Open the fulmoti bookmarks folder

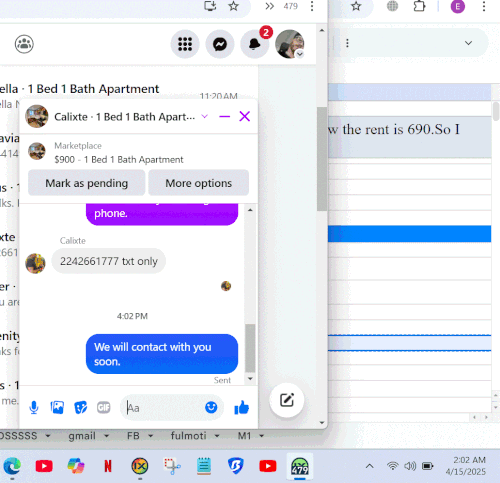pyautogui.click(x=195, y=436)
